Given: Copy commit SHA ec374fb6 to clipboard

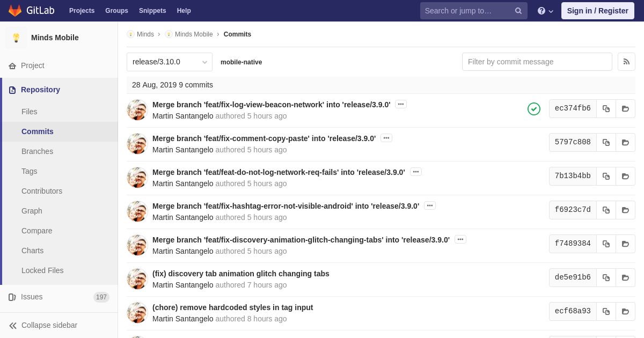Looking at the screenshot, I should pos(606,108).
